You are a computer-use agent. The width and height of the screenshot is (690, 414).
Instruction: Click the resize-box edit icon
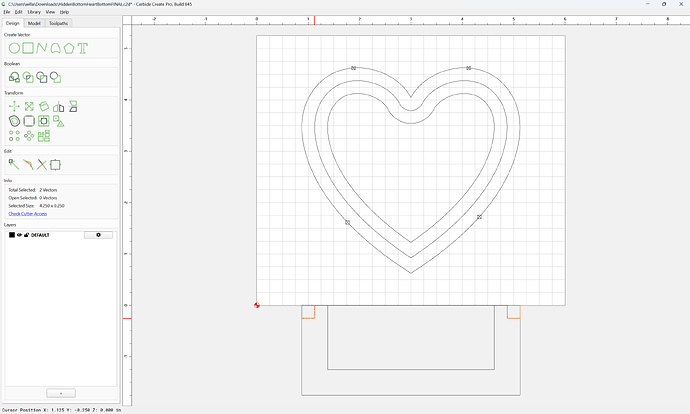[x=55, y=165]
